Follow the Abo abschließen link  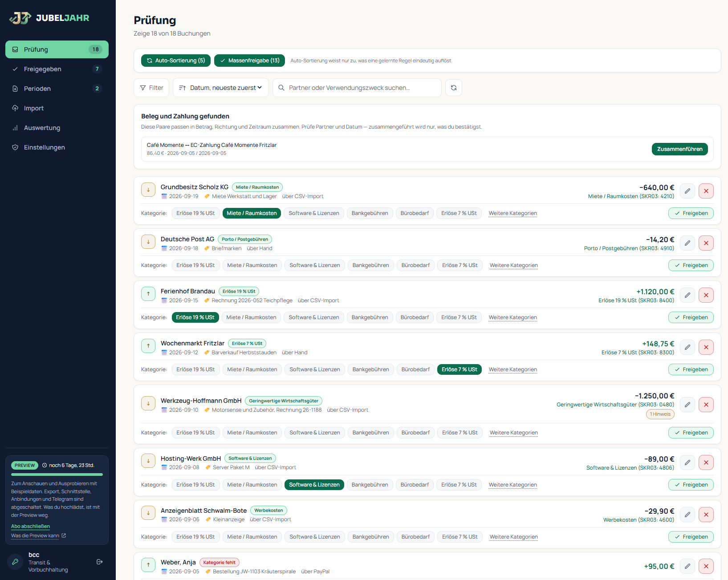point(30,526)
